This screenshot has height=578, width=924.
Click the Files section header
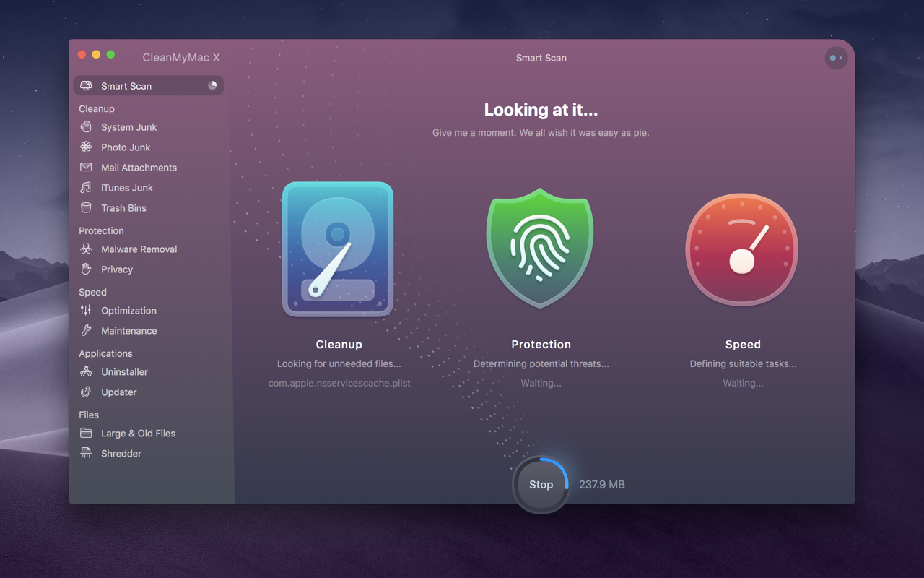coord(89,415)
